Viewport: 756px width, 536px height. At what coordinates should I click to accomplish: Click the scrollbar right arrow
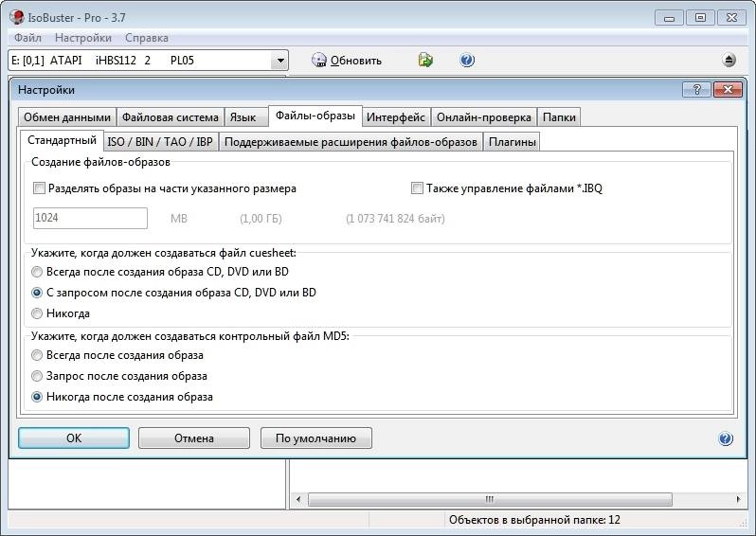click(x=738, y=499)
